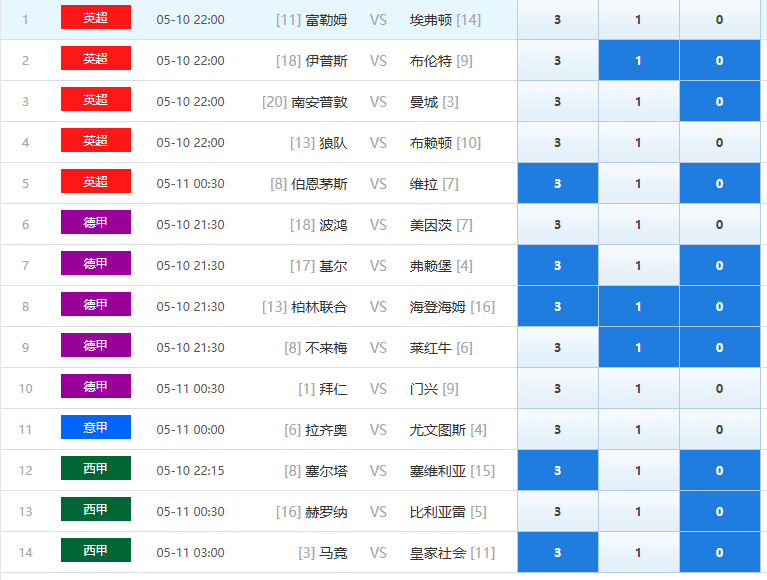767x580 pixels.
Task: Select 0 for 狼队 vs 布赖顿
Action: [720, 143]
